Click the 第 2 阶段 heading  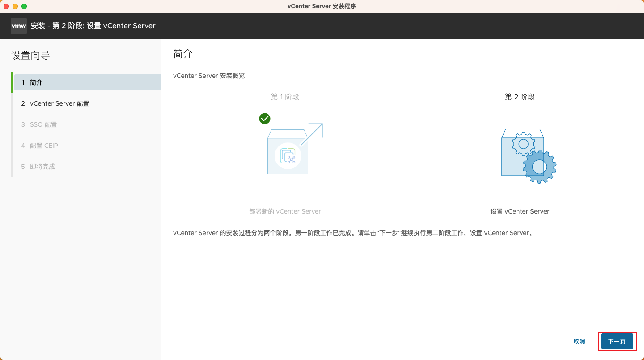(520, 97)
